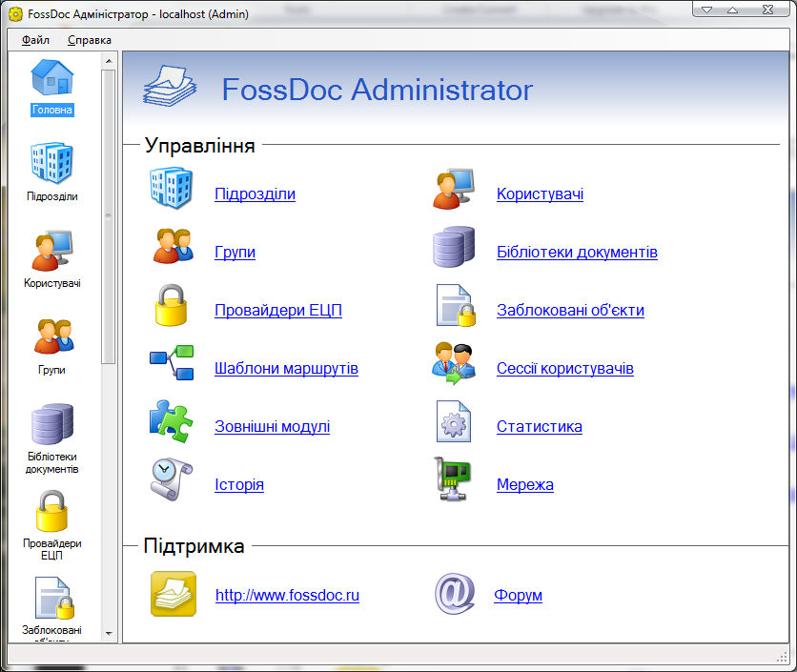Open the Користувачі link
Image resolution: width=797 pixels, height=672 pixels.
point(540,193)
